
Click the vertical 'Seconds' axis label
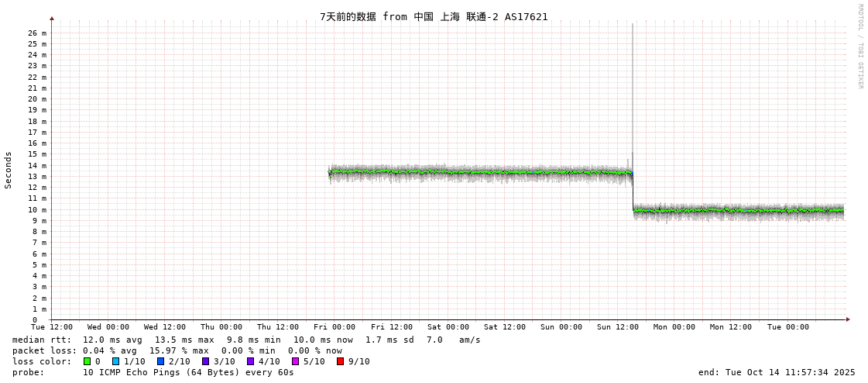point(9,170)
